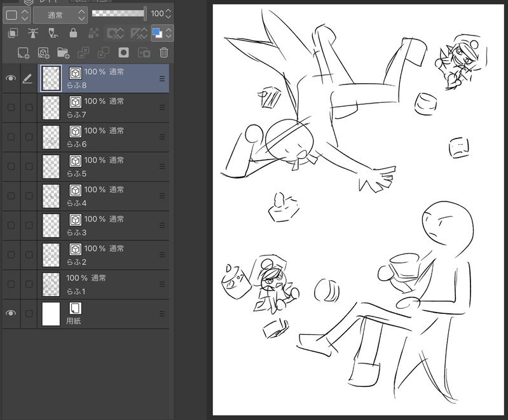Click the paper icon on 用紙 layer
The width and height of the screenshot is (508, 420).
click(76, 308)
